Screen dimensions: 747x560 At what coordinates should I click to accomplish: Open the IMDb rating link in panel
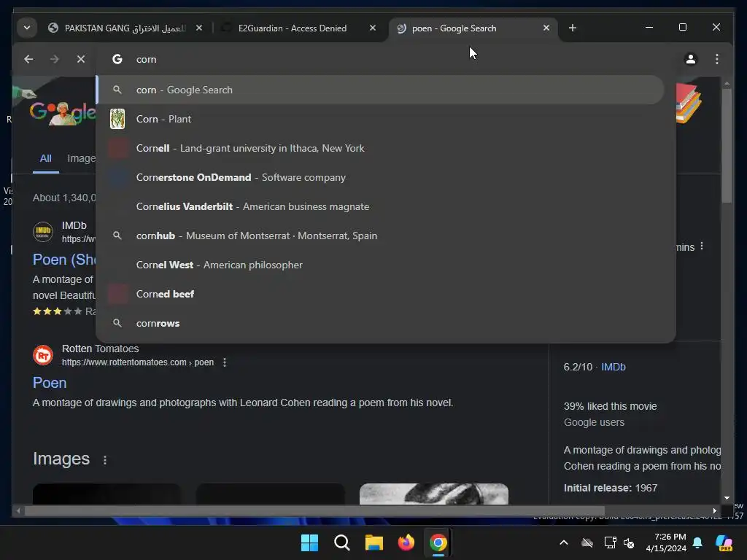click(613, 367)
